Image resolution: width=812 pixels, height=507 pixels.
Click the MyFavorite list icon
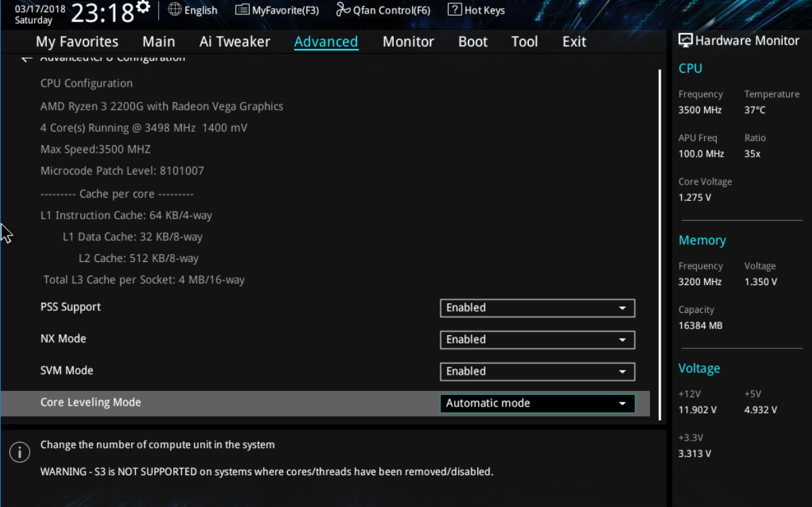(242, 10)
